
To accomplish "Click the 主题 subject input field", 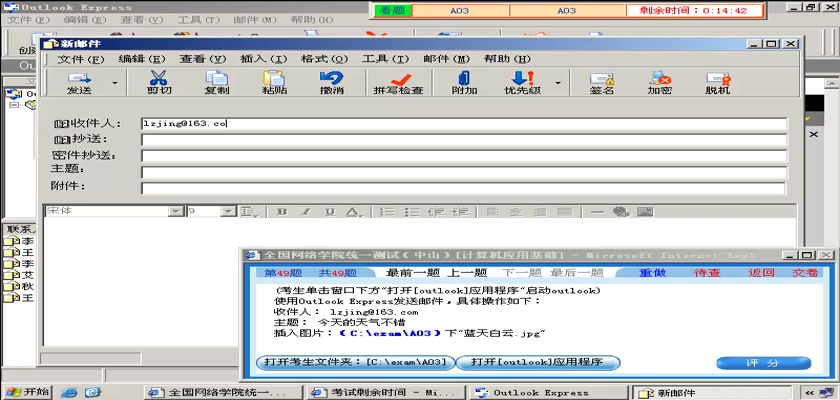I will [x=464, y=172].
